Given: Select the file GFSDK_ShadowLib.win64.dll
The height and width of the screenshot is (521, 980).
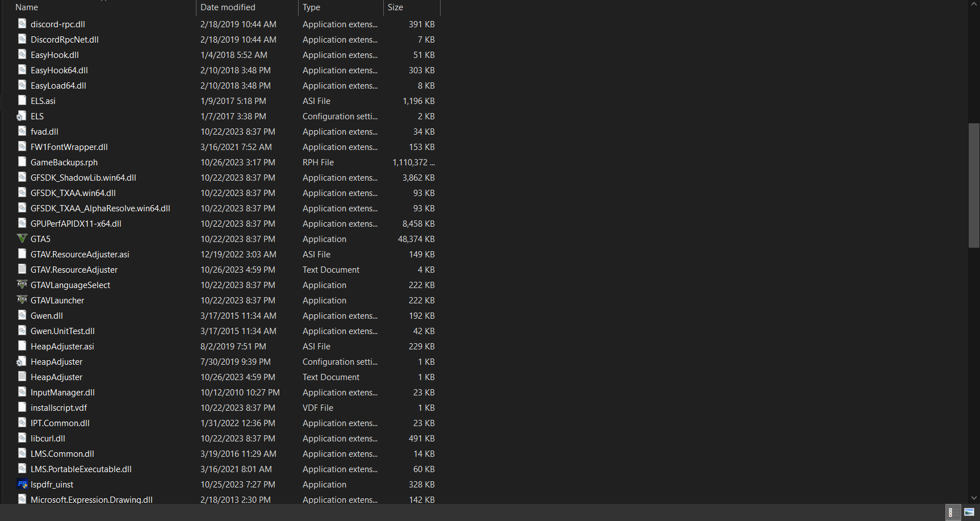Looking at the screenshot, I should click(x=83, y=178).
